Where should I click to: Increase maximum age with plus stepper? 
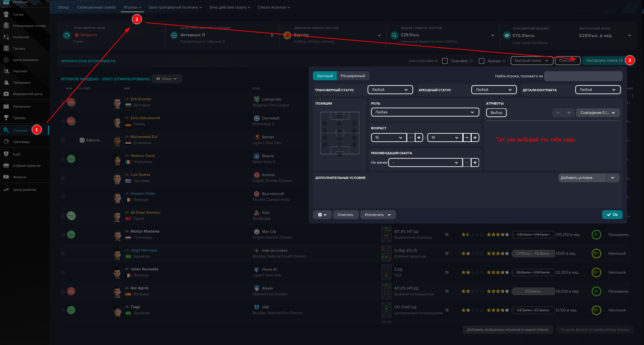pos(475,138)
